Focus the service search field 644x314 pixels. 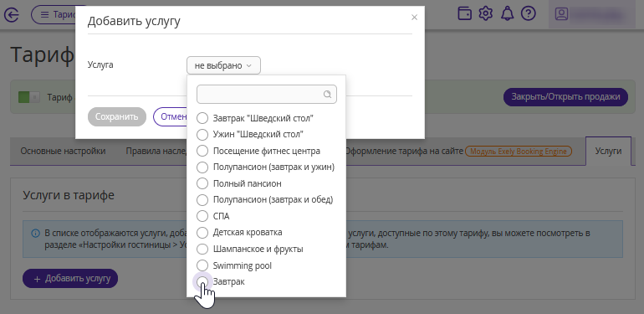click(x=267, y=94)
